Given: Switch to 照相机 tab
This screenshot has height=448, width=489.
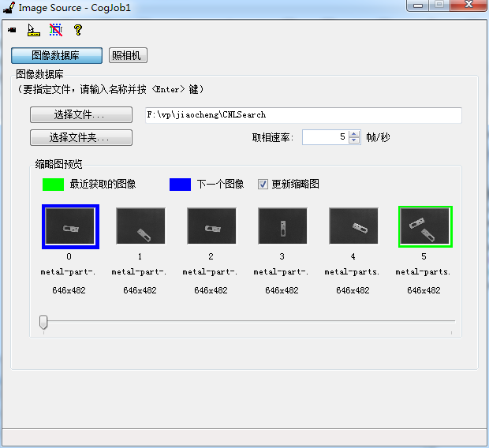Looking at the screenshot, I should (128, 55).
